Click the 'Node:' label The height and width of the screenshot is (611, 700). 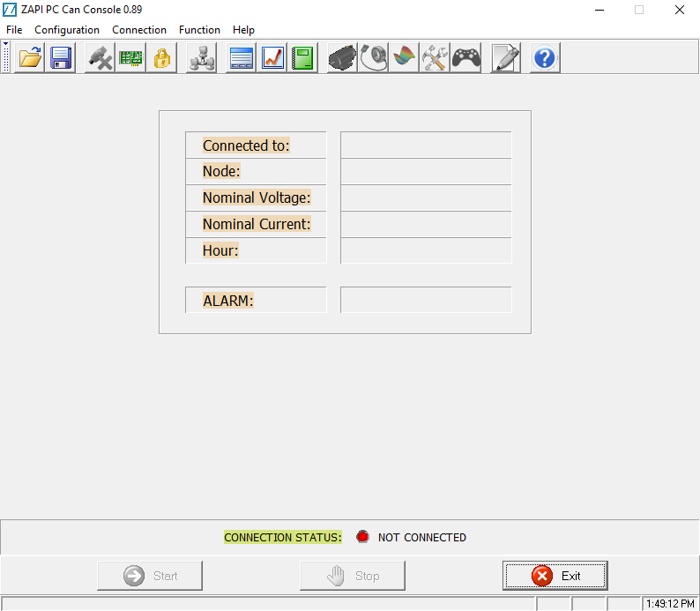[221, 171]
